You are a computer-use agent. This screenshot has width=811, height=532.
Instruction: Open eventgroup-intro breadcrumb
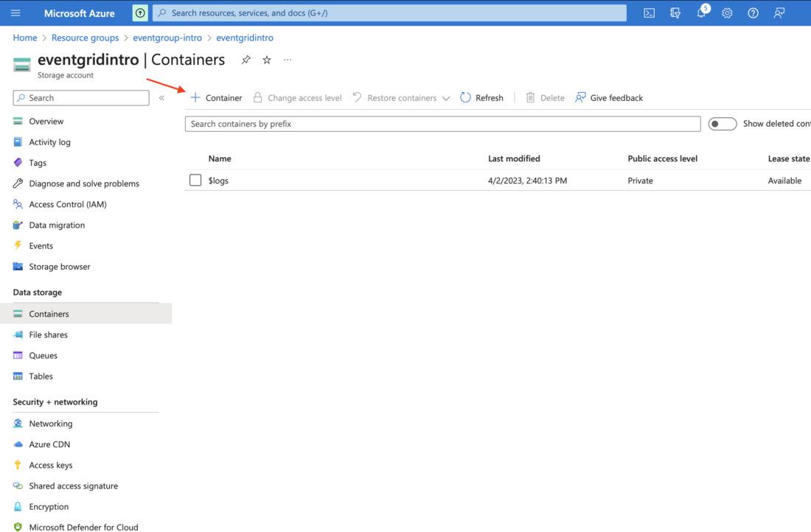click(167, 38)
